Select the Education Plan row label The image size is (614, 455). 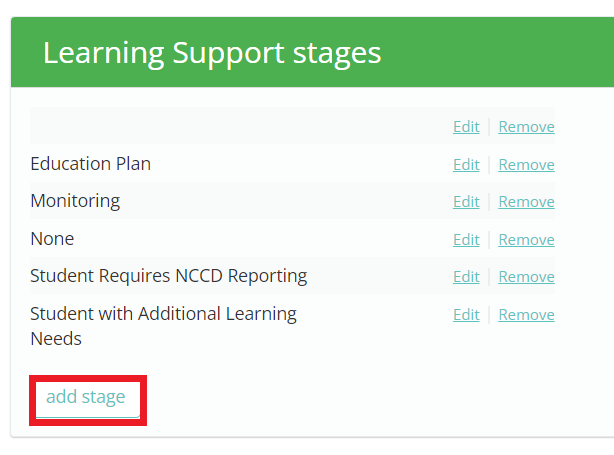[90, 164]
